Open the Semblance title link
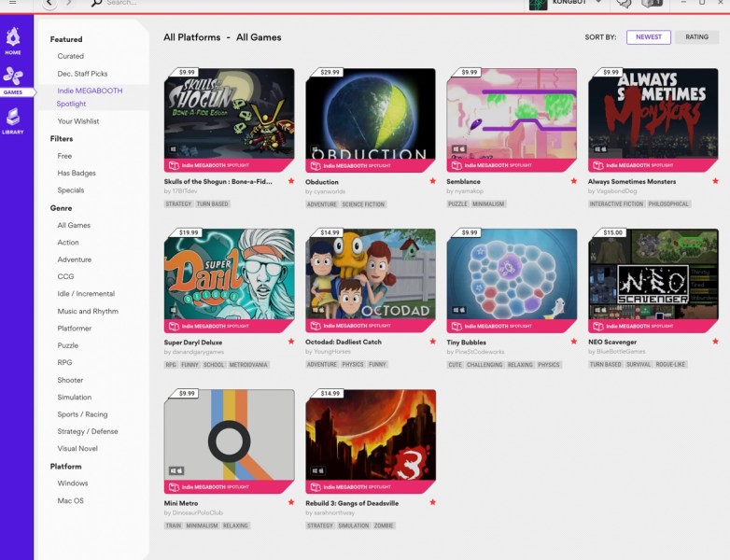The width and height of the screenshot is (730, 560). [x=463, y=182]
